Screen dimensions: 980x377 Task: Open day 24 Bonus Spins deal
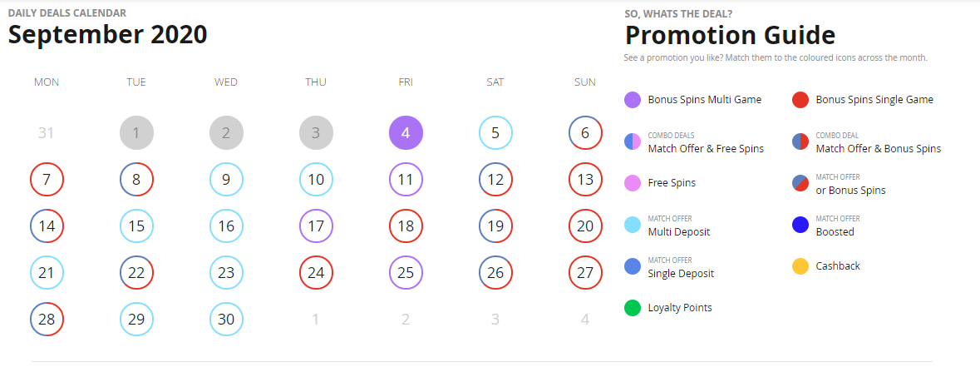tap(316, 273)
